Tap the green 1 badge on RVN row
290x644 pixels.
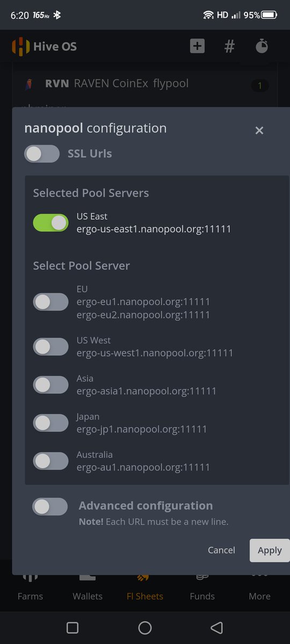[x=260, y=85]
